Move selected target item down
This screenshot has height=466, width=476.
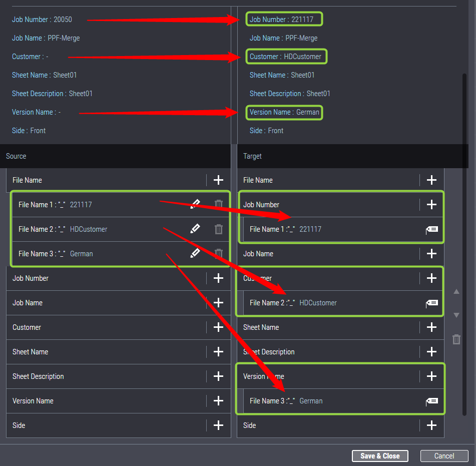(456, 315)
